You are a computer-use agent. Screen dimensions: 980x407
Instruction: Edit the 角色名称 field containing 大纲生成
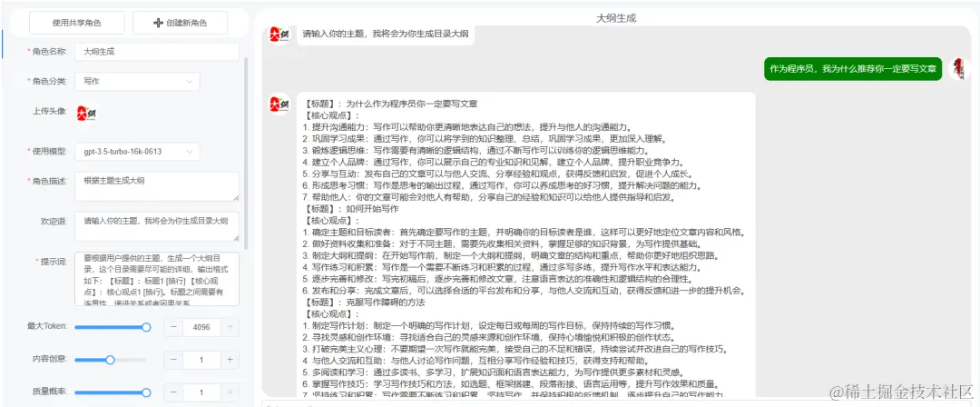156,52
